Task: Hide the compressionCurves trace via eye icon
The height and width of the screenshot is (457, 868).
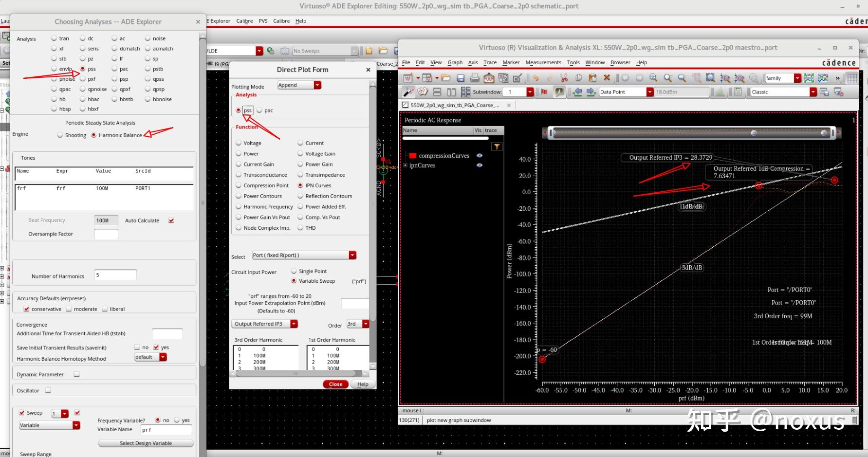Action: [x=480, y=156]
